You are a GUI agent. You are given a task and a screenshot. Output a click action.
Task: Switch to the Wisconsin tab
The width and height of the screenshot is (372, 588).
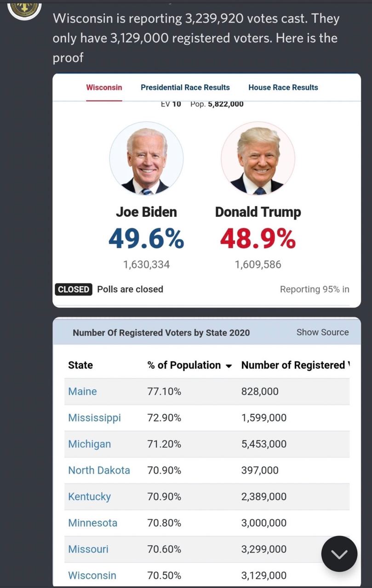(104, 87)
